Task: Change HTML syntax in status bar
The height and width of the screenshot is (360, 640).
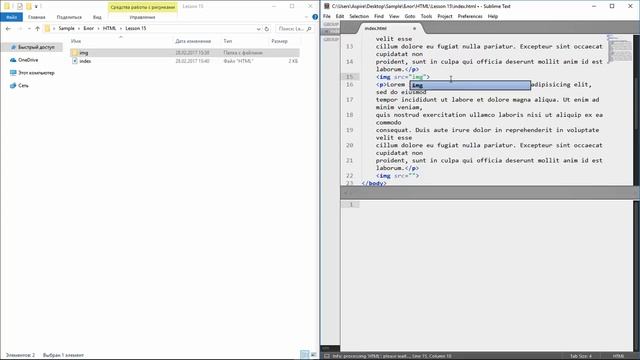Action: pos(618,356)
